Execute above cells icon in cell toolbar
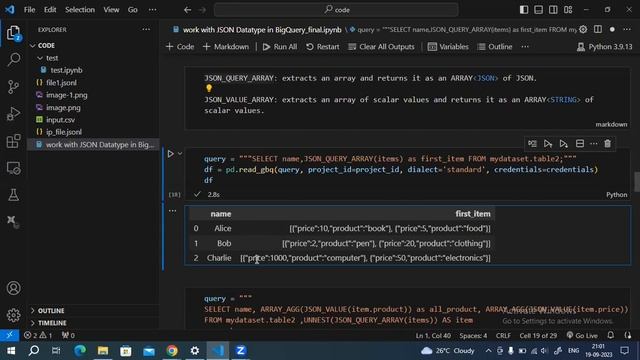 point(548,144)
